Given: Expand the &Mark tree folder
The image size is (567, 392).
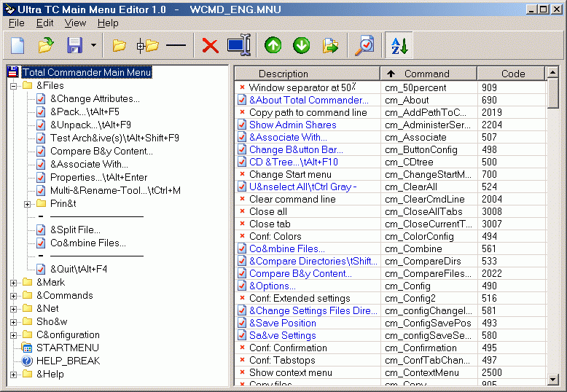Looking at the screenshot, I should point(14,283).
